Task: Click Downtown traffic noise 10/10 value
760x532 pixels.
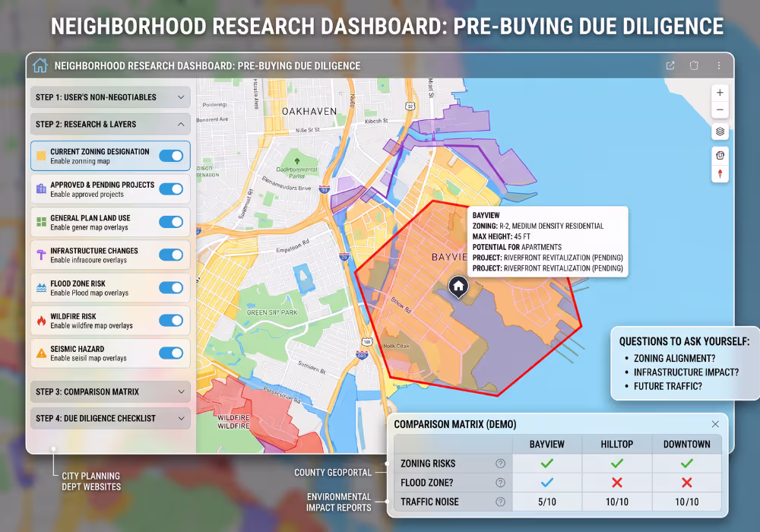Action: coord(687,502)
